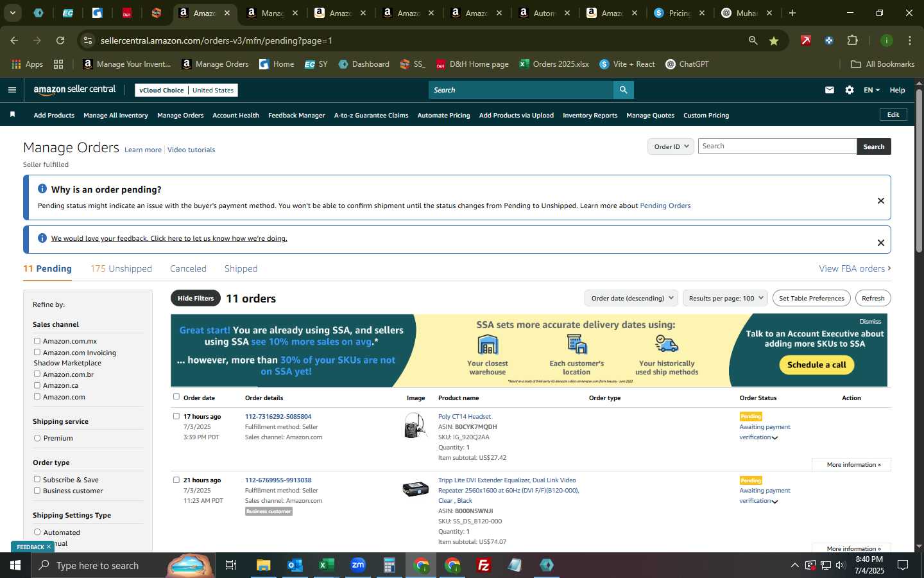Click the blue search magnifier button

click(x=623, y=90)
